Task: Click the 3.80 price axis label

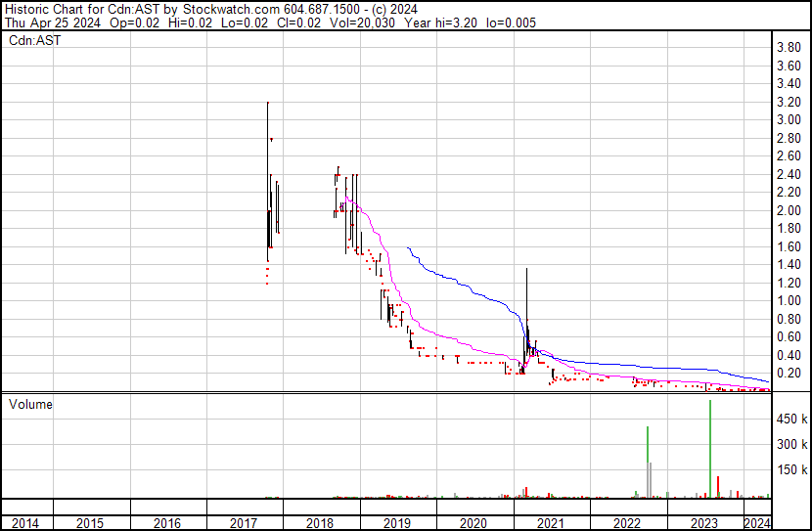Action: coord(789,48)
